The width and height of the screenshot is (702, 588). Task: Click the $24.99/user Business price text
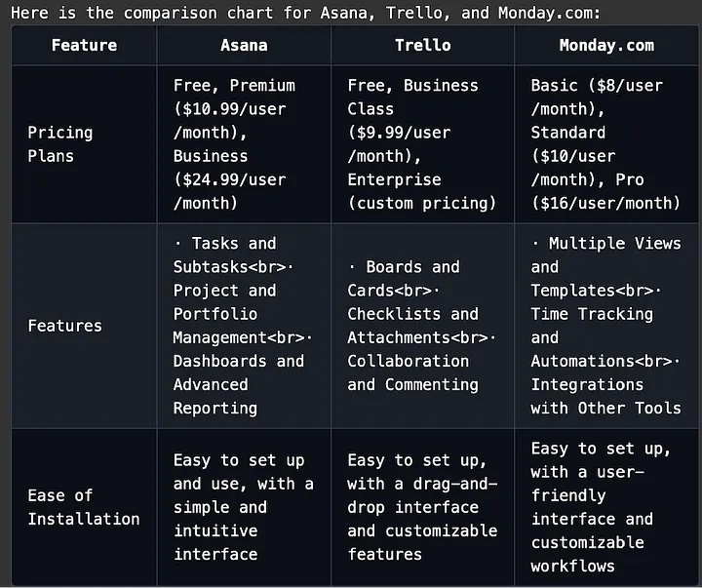[230, 179]
